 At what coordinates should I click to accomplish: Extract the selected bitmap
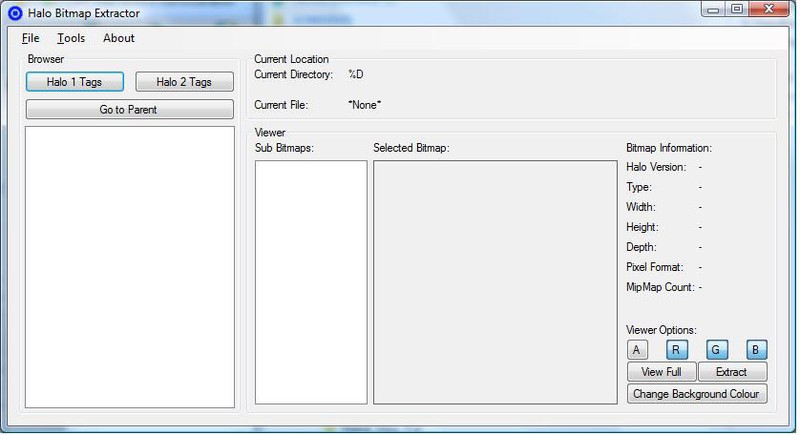pyautogui.click(x=732, y=372)
